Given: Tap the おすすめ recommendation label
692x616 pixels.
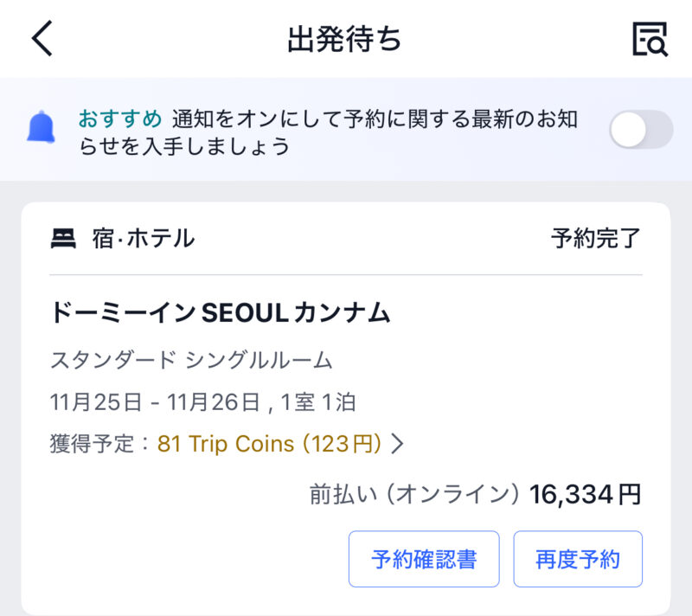Looking at the screenshot, I should tap(119, 118).
